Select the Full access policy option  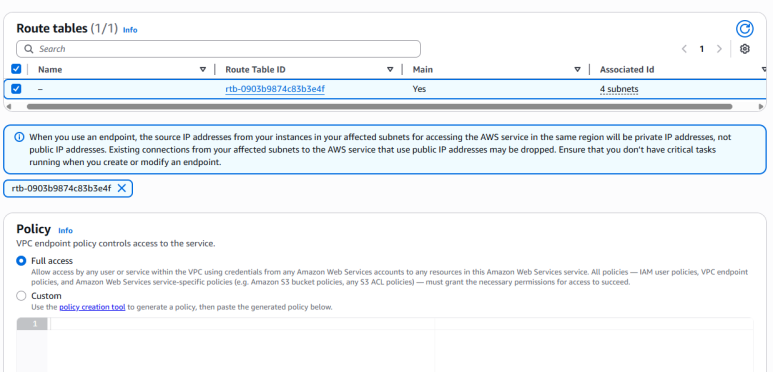(x=21, y=261)
